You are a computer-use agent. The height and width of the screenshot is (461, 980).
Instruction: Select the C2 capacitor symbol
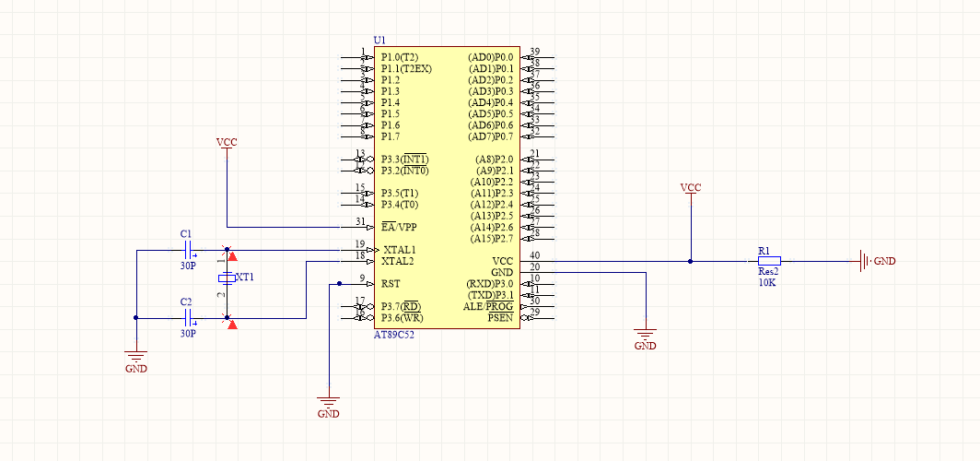coord(188,318)
